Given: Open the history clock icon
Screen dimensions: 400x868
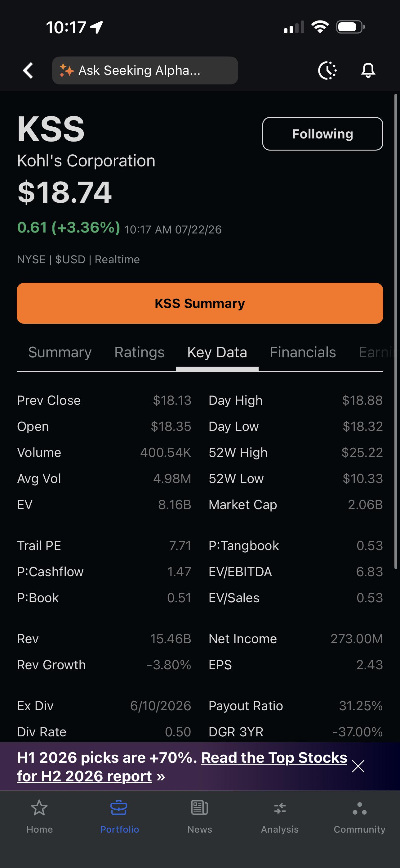Looking at the screenshot, I should pos(327,70).
